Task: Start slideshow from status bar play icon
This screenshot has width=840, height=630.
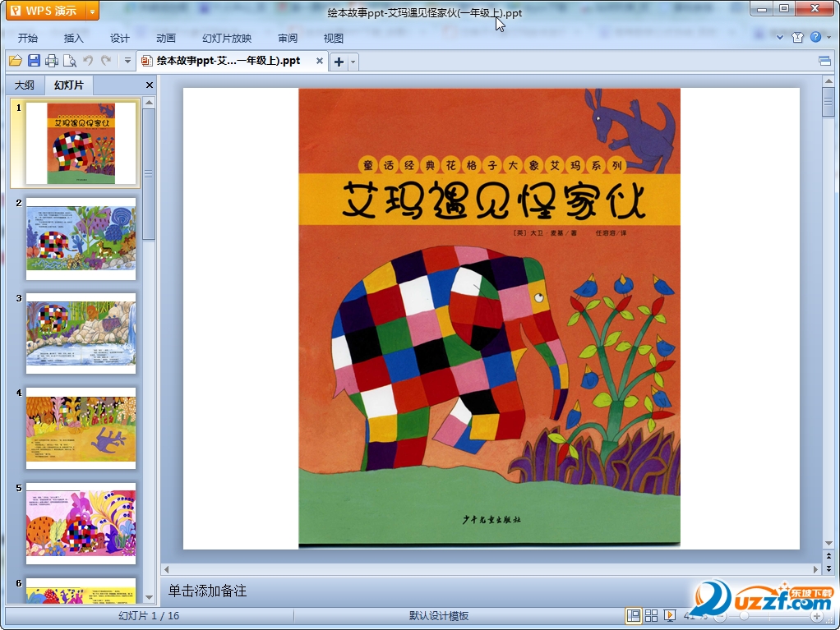Action: pyautogui.click(x=669, y=615)
